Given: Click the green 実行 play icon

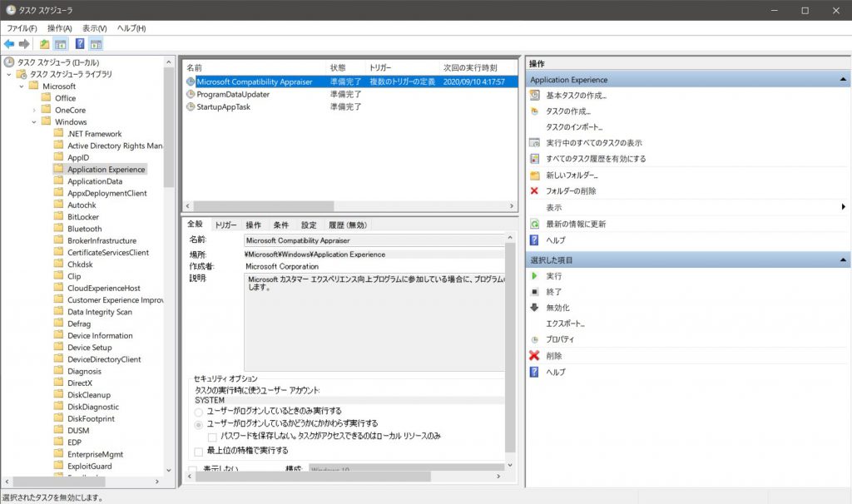Looking at the screenshot, I should [x=535, y=276].
